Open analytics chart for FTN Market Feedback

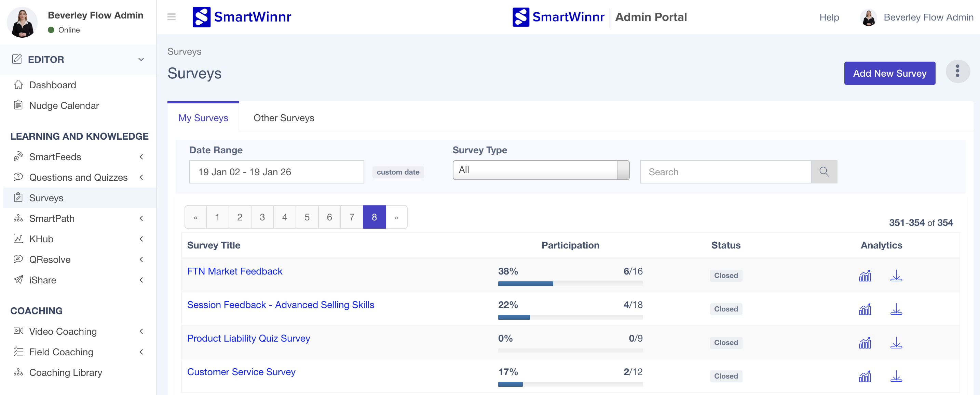point(865,276)
